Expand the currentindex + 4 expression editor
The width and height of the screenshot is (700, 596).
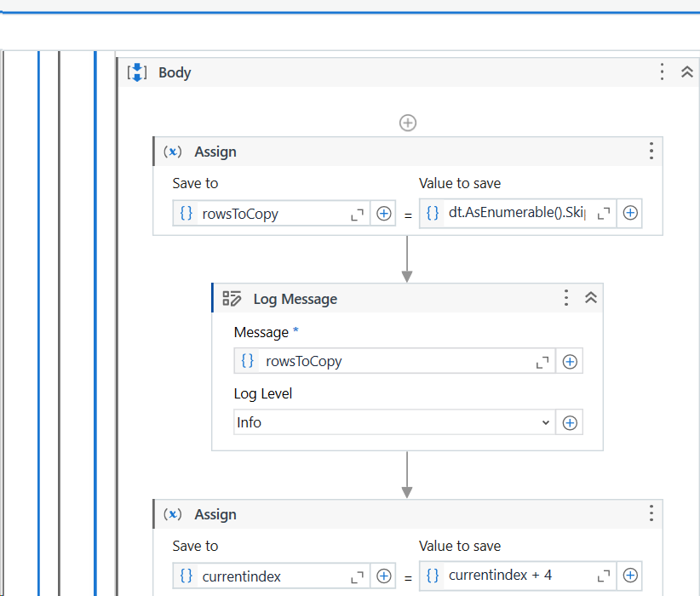[604, 576]
